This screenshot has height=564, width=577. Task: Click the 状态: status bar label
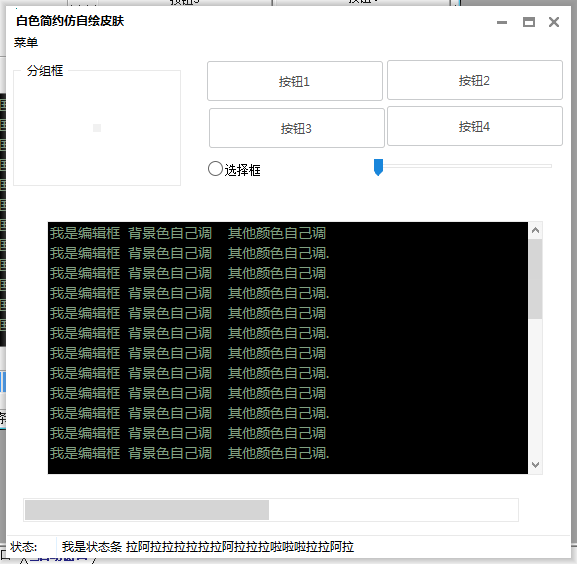click(24, 547)
